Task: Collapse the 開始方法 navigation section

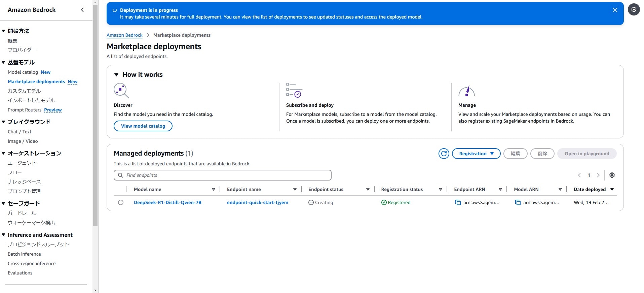Action: (x=3, y=31)
